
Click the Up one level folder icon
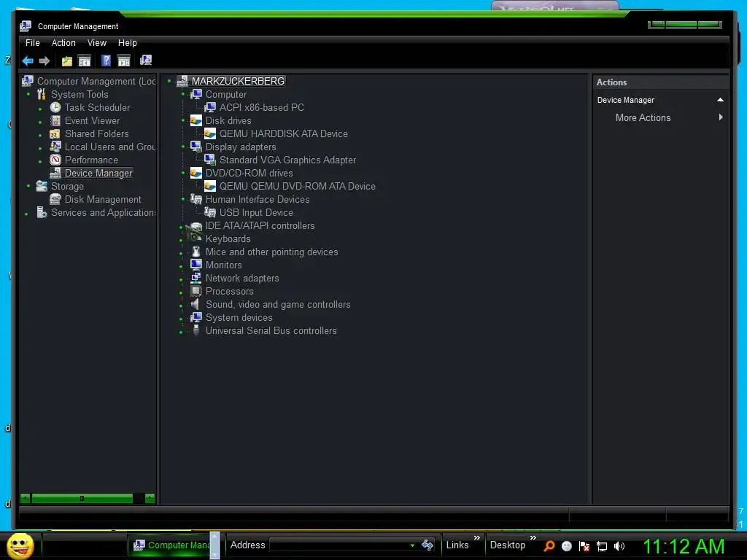(x=66, y=61)
